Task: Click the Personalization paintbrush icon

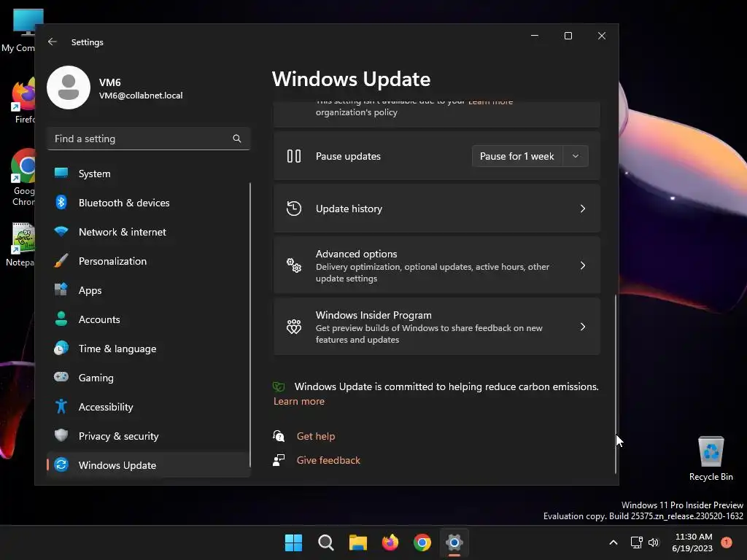Action: pos(61,260)
